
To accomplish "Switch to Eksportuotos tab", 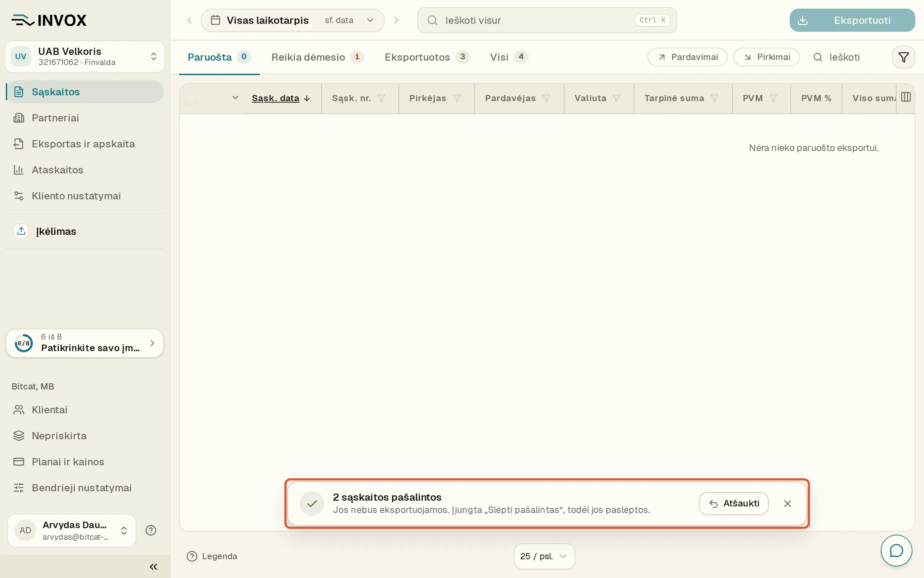I will pyautogui.click(x=427, y=57).
